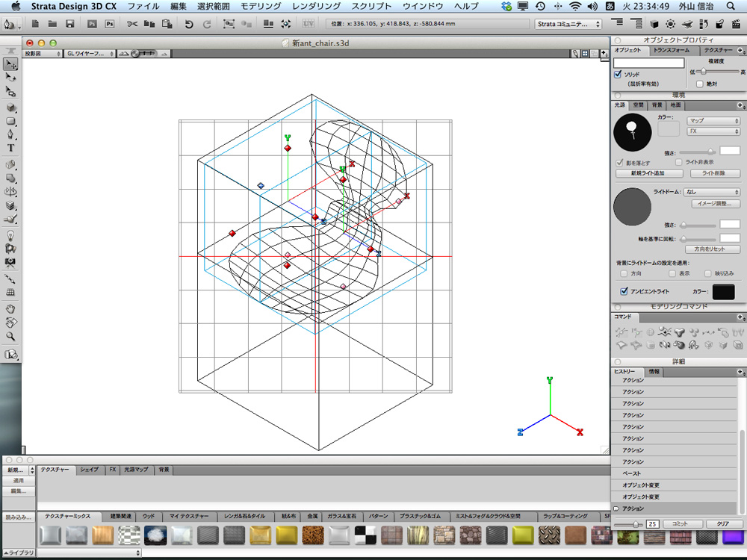Image resolution: width=747 pixels, height=560 pixels.
Task: Toggle the 絶対 checkbox
Action: tap(700, 84)
